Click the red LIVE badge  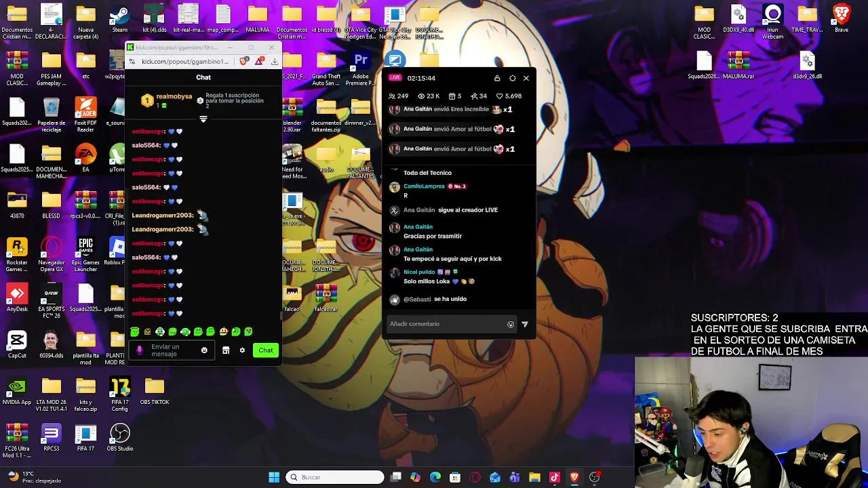pyautogui.click(x=395, y=78)
